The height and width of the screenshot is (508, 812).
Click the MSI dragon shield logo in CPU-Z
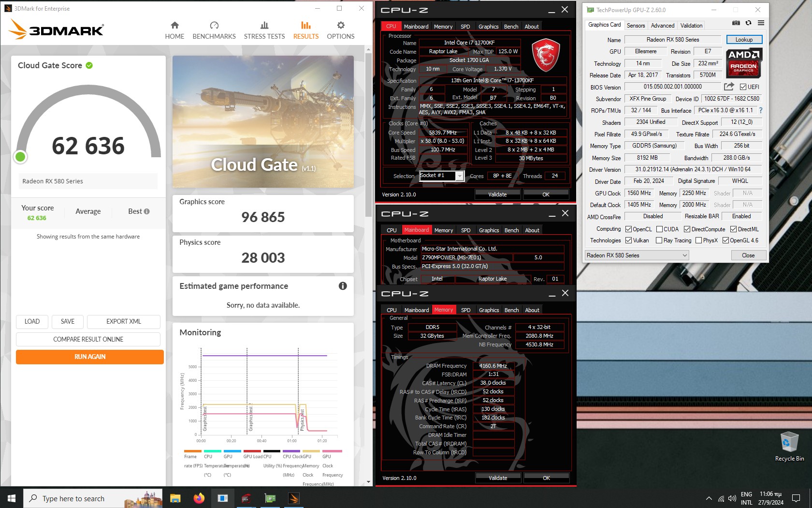[x=546, y=55]
